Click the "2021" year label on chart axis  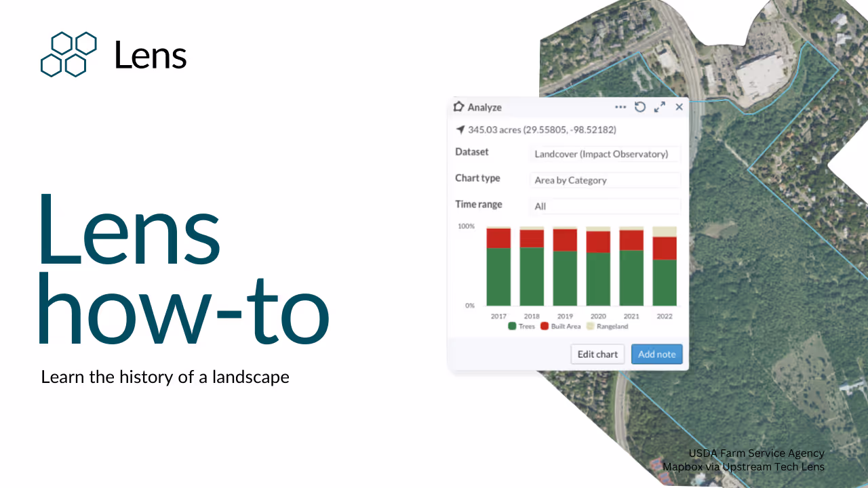pyautogui.click(x=631, y=316)
